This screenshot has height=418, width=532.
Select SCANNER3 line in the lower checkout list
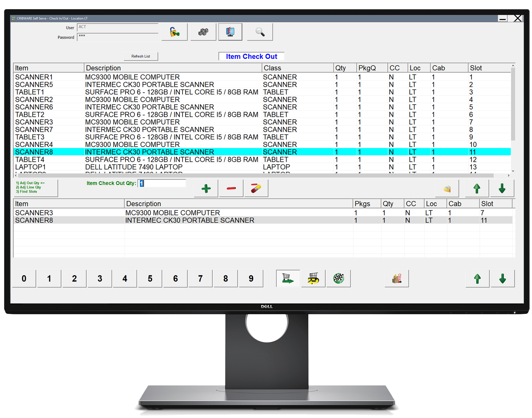[x=263, y=213]
